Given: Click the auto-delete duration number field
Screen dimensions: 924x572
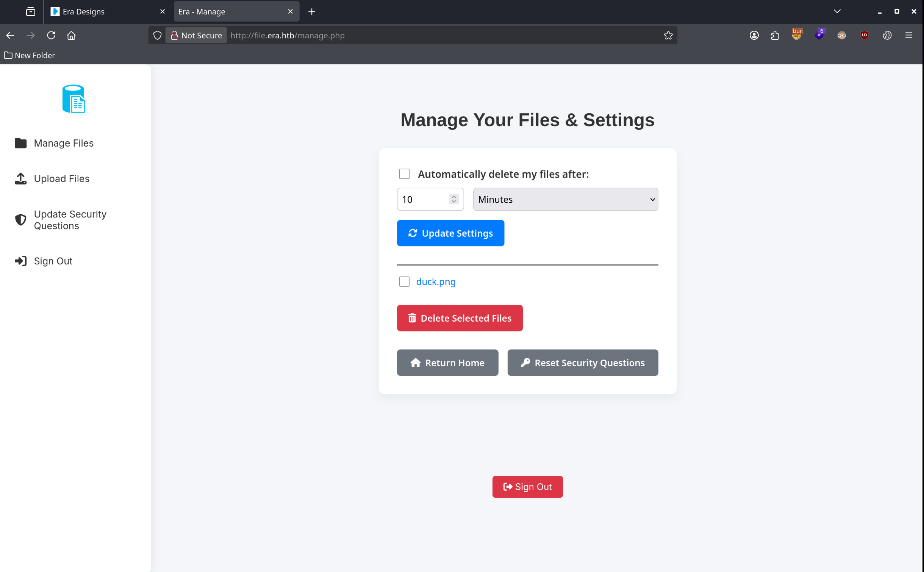Looking at the screenshot, I should [430, 199].
